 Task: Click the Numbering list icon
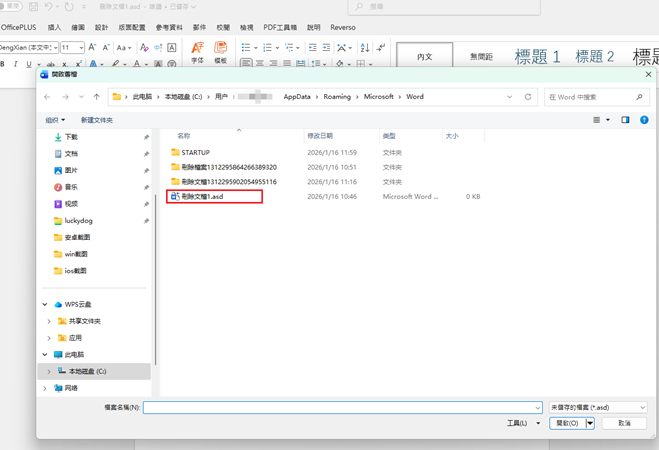click(267, 47)
